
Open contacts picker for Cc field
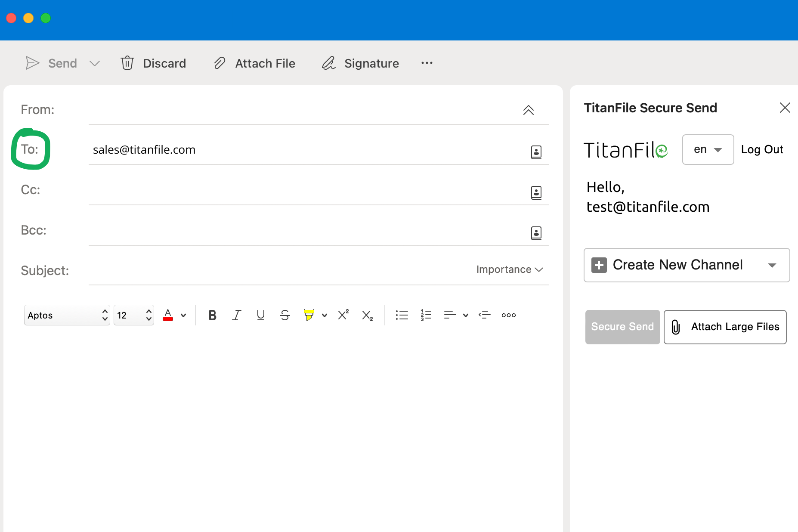click(536, 192)
